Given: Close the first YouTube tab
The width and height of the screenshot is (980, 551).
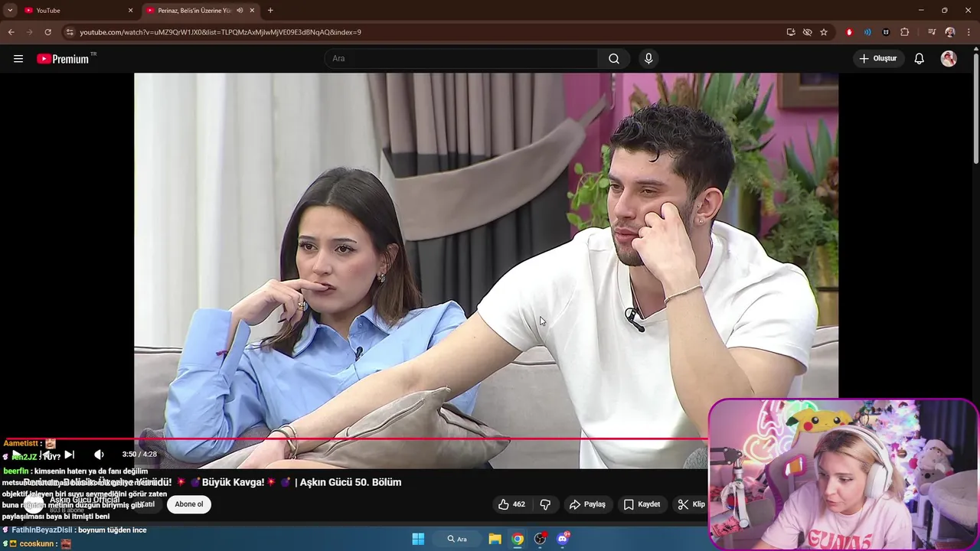Looking at the screenshot, I should click(130, 11).
